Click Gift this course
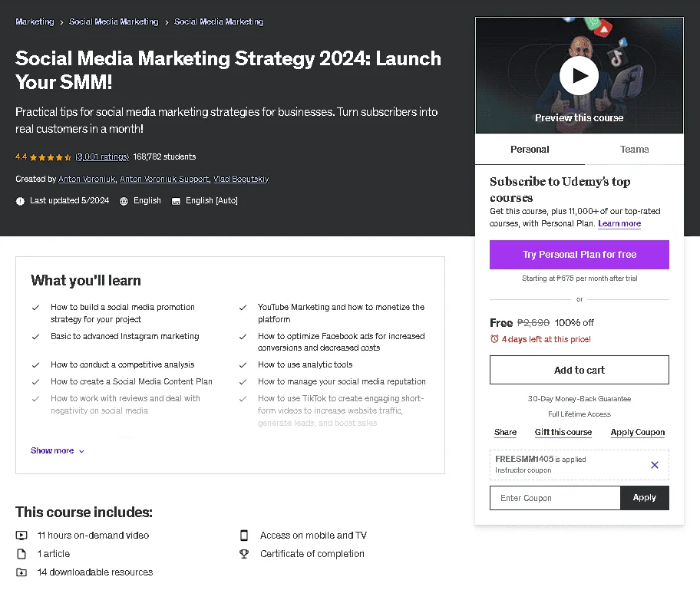Screen dimensions: 700x600 click(563, 432)
